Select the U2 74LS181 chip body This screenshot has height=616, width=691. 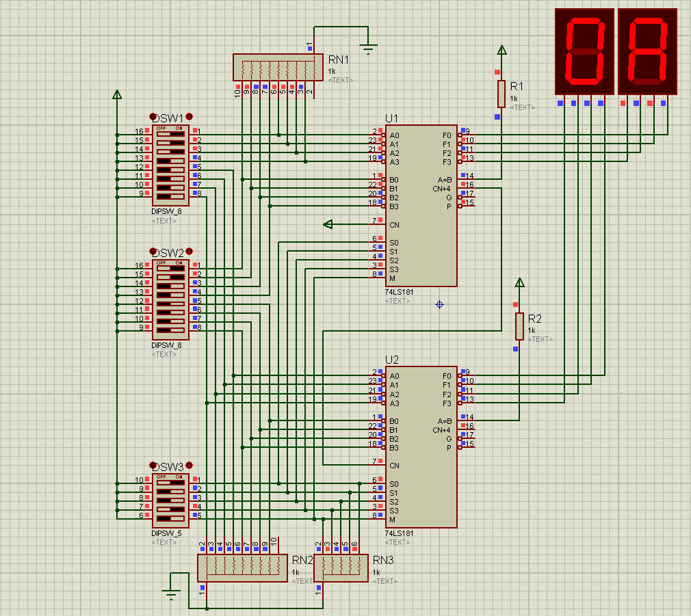(x=421, y=446)
